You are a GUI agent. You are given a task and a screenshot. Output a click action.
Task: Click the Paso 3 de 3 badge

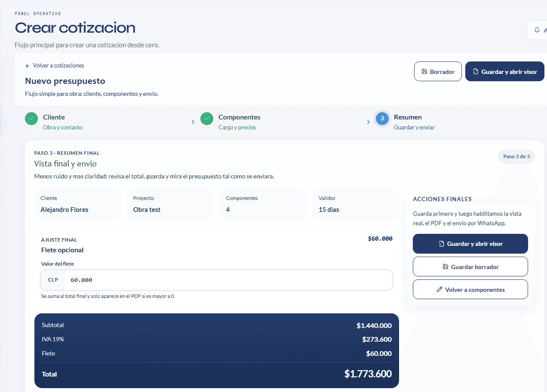(516, 156)
